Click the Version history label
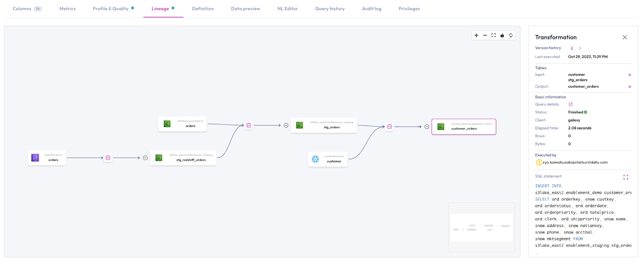This screenshot has width=644, height=262. [x=548, y=48]
